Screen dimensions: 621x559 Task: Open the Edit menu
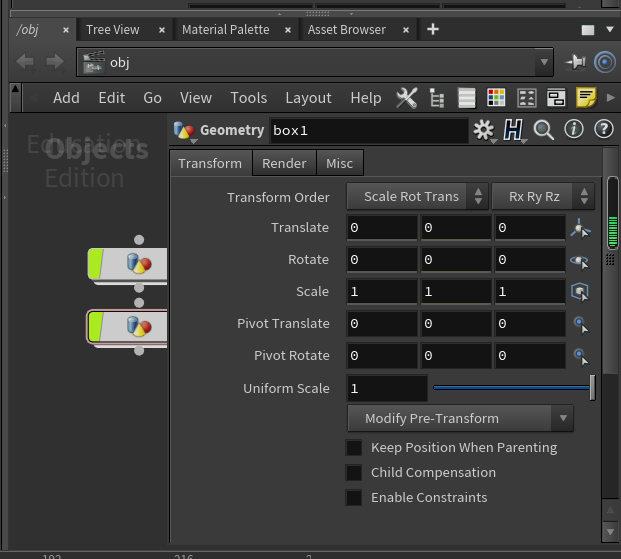tap(112, 98)
